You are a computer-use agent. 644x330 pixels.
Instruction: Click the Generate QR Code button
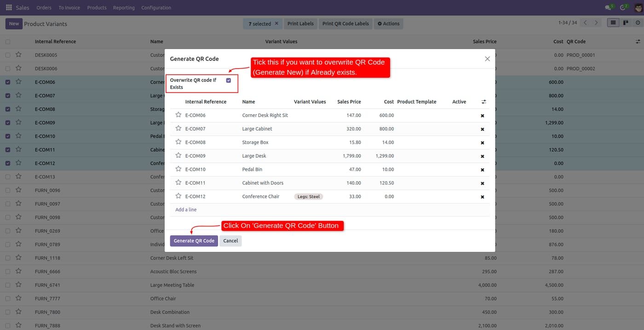[194, 241]
